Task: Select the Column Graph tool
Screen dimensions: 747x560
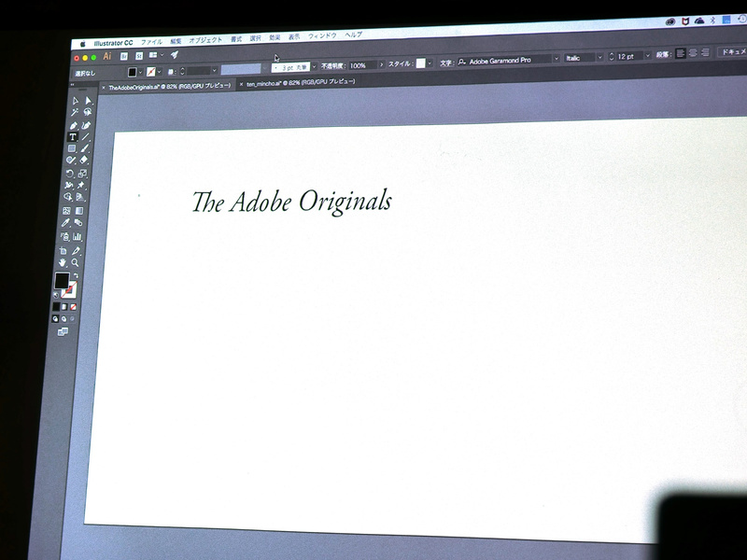Action: [x=78, y=236]
